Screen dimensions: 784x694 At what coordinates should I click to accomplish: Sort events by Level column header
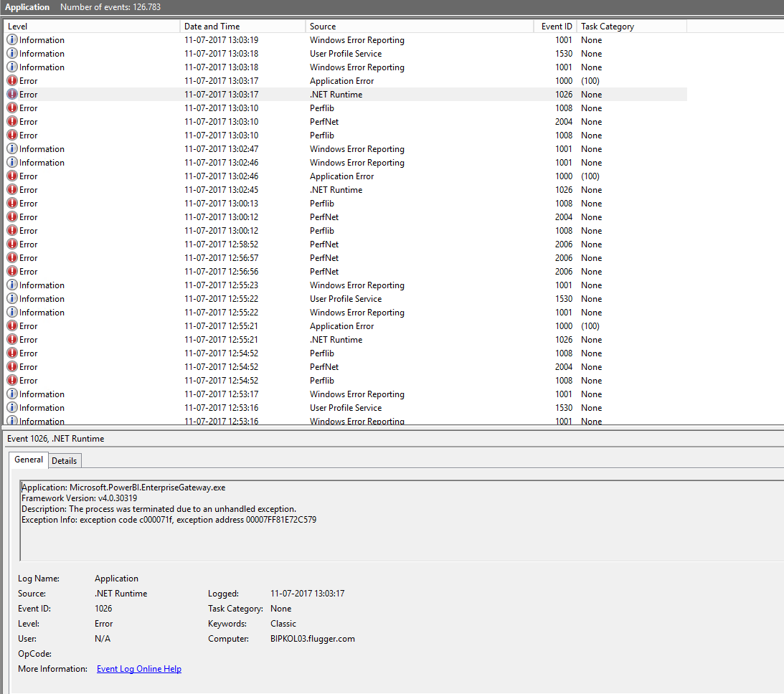pyautogui.click(x=92, y=27)
